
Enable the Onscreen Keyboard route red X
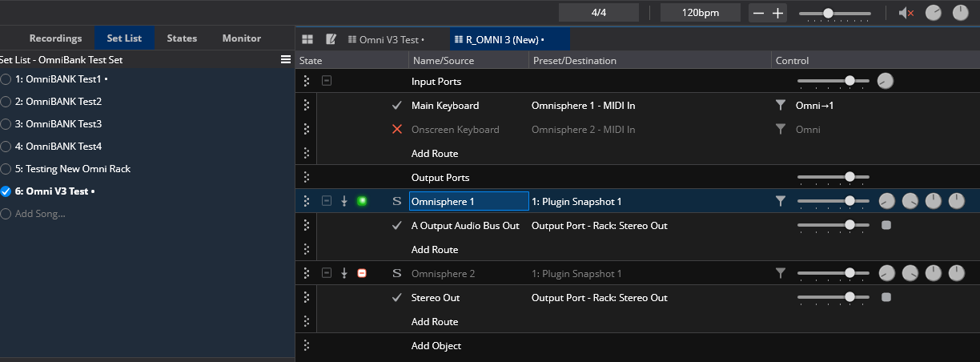tap(396, 129)
